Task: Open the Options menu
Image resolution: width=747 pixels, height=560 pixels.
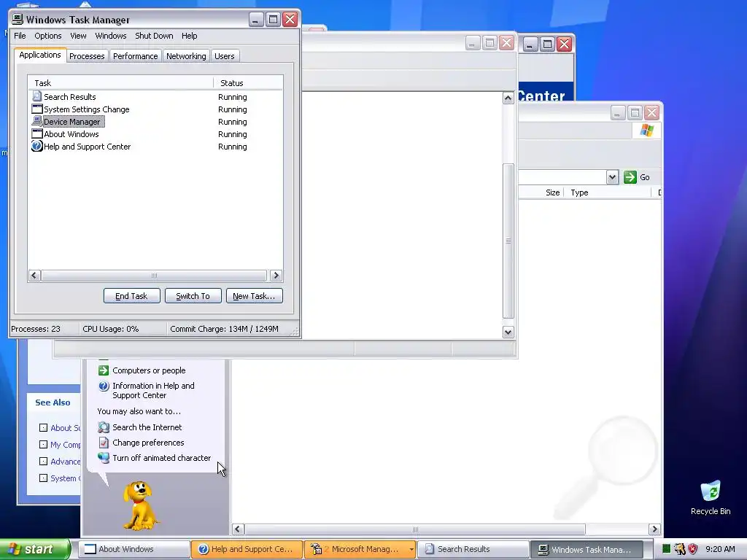Action: click(x=47, y=36)
